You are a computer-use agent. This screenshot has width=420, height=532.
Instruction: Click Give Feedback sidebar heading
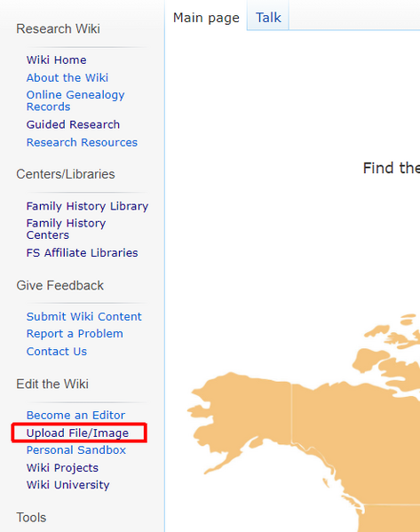tap(59, 285)
